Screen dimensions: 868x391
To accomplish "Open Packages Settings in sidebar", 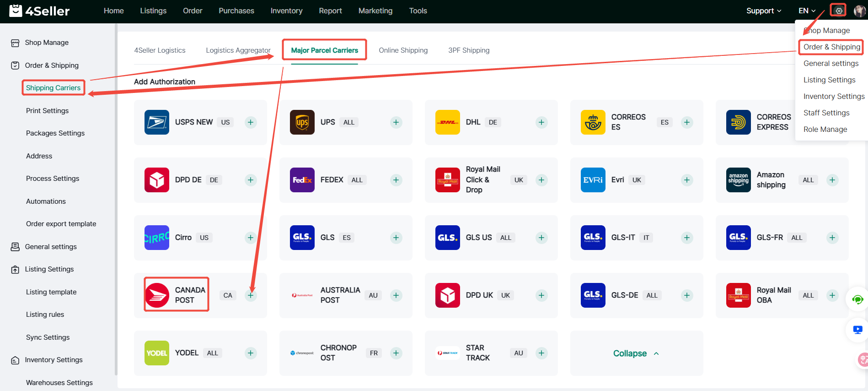I will click(55, 133).
